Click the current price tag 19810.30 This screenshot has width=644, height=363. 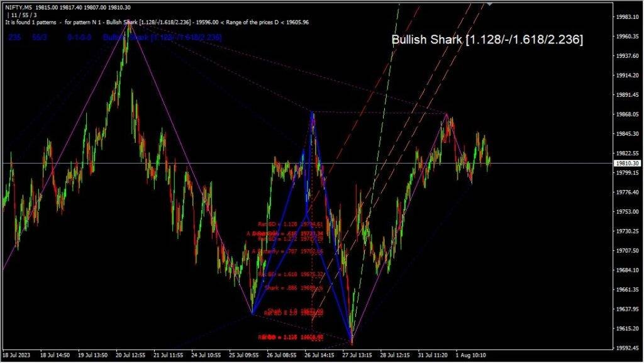coord(627,163)
